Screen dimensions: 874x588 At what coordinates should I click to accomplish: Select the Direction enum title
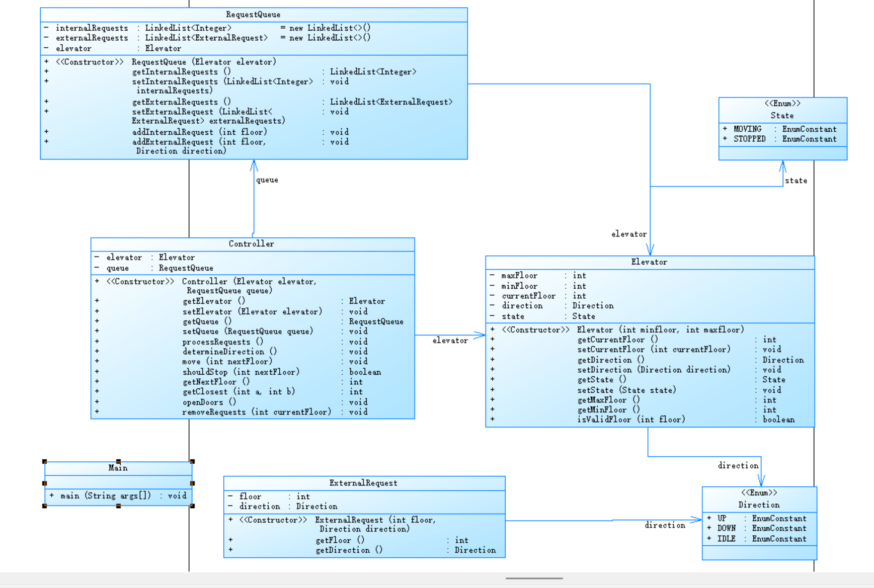tap(759, 505)
